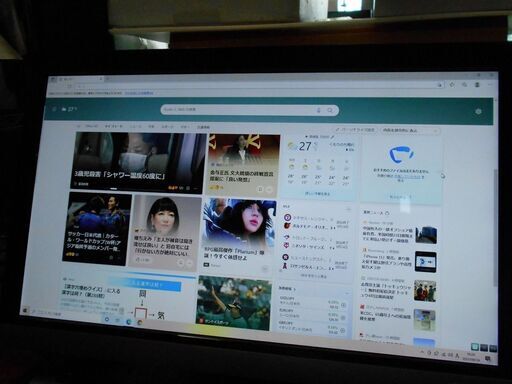Open the hamburger menu in teal header

54,109
